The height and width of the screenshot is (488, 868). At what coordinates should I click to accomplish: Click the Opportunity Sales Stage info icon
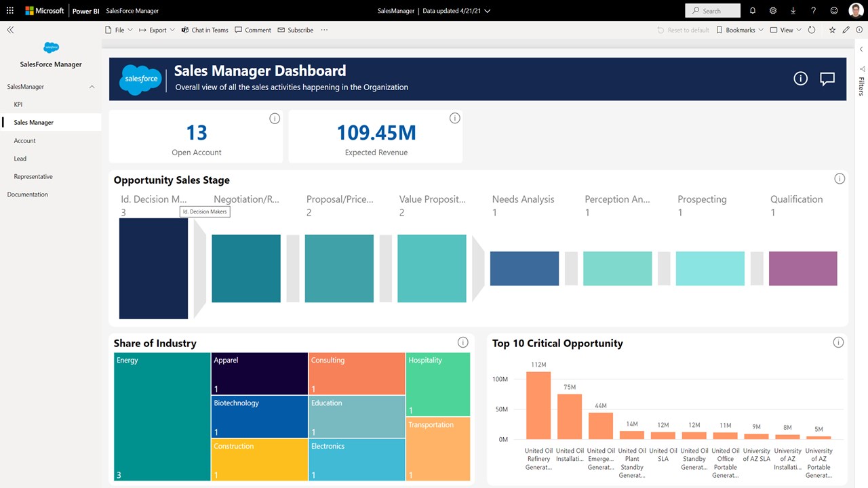(840, 179)
